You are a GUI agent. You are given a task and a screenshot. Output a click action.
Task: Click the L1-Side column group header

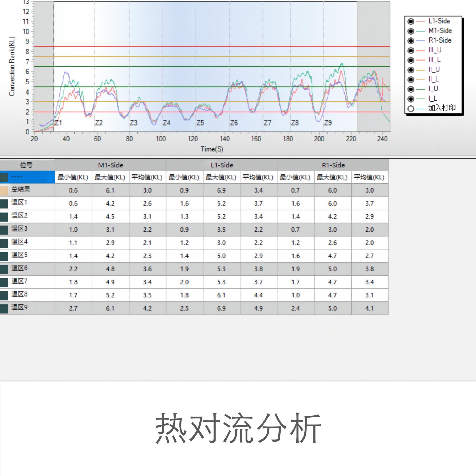[222, 165]
